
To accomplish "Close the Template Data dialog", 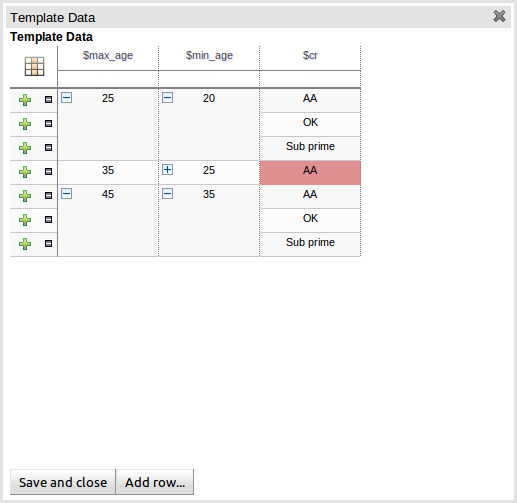I will (499, 16).
